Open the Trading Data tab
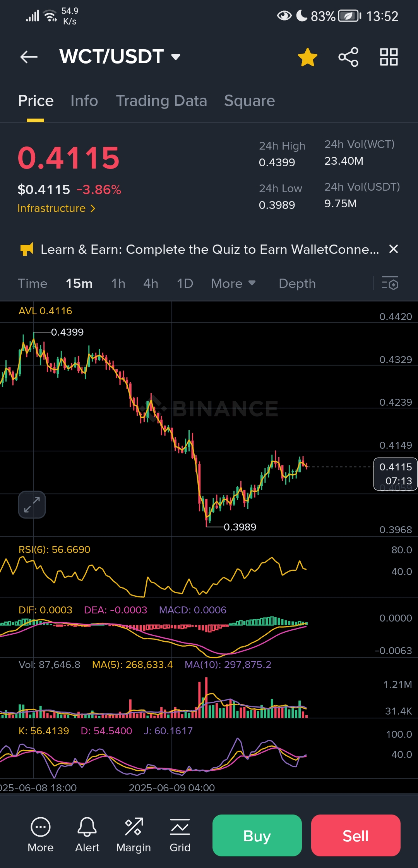Viewport: 418px width, 868px height. [161, 101]
